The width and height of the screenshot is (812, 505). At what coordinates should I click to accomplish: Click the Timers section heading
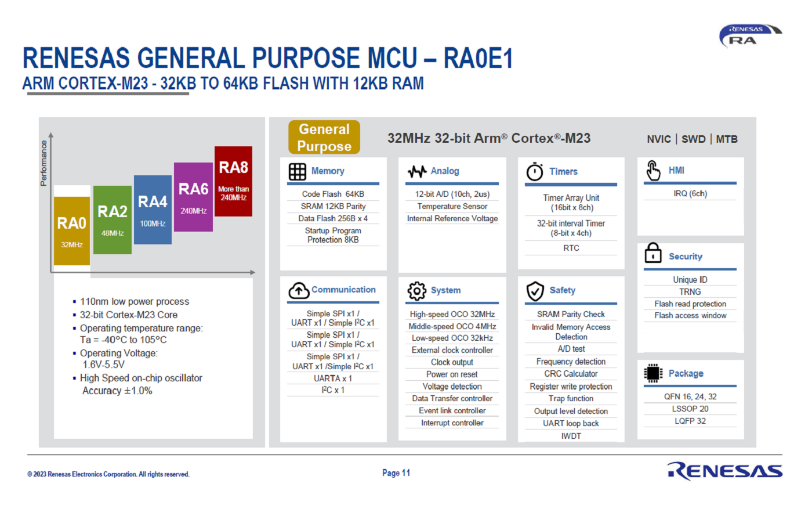(563, 171)
